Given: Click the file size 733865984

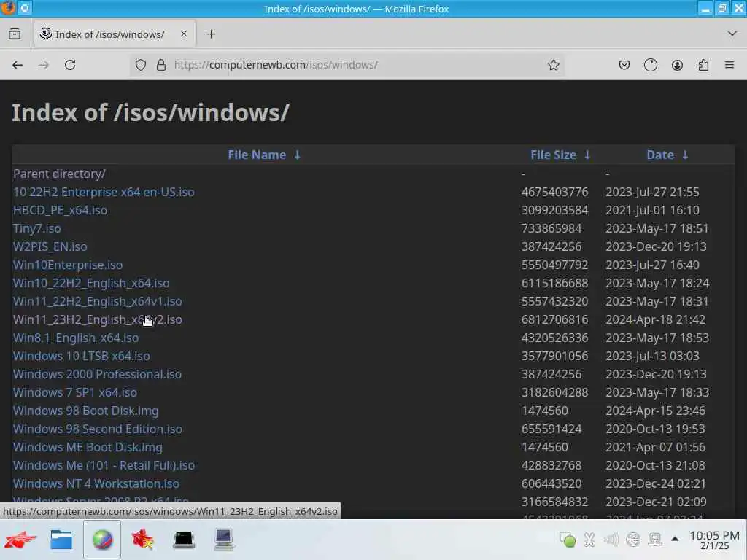Looking at the screenshot, I should [x=551, y=228].
